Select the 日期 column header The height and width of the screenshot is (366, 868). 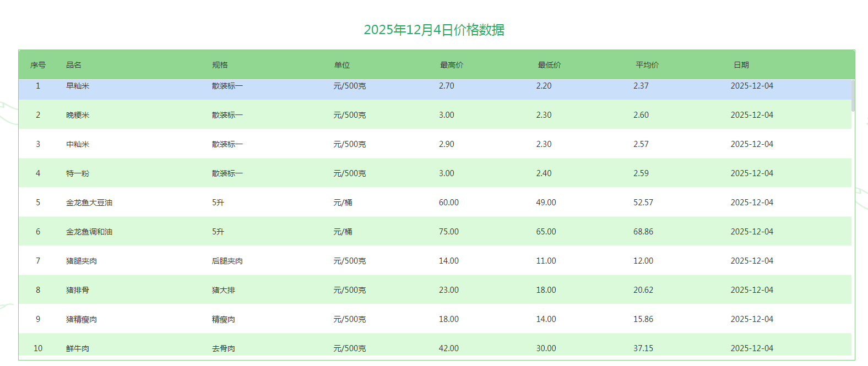tap(741, 65)
